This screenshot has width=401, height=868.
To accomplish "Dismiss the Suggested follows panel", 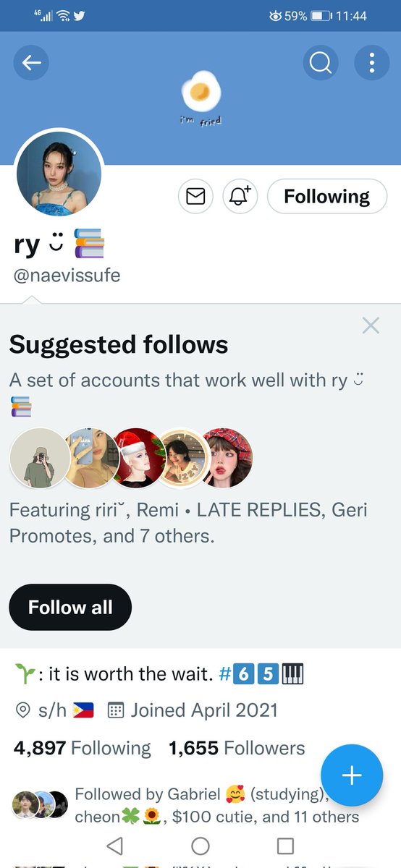I will pos(371,325).
